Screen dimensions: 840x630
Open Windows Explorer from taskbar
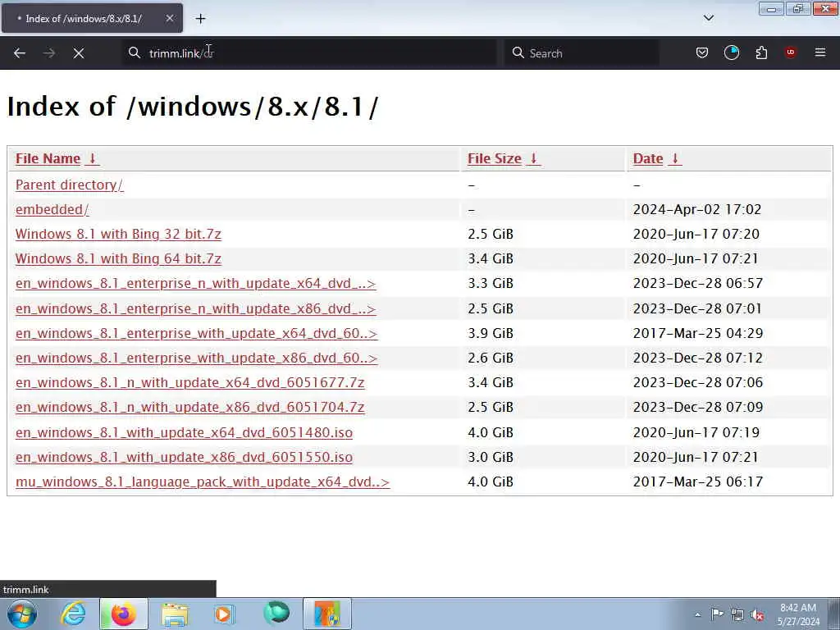[x=174, y=614]
